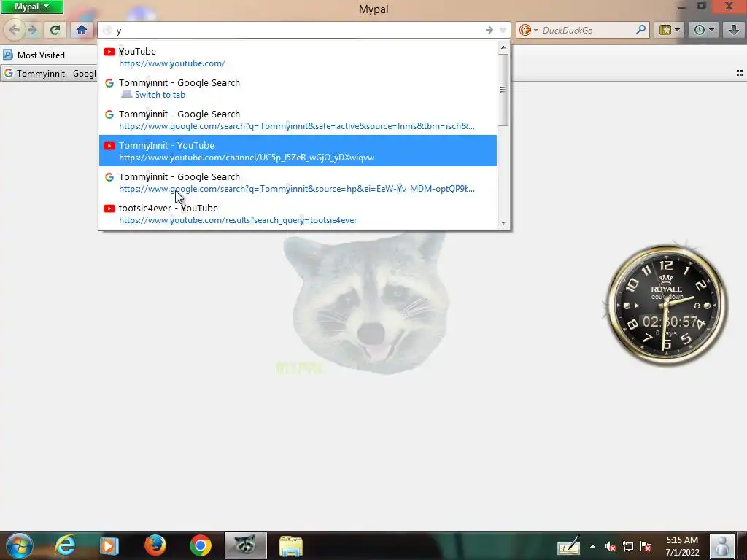Open the home page
This screenshot has height=560, width=747.
tap(82, 31)
